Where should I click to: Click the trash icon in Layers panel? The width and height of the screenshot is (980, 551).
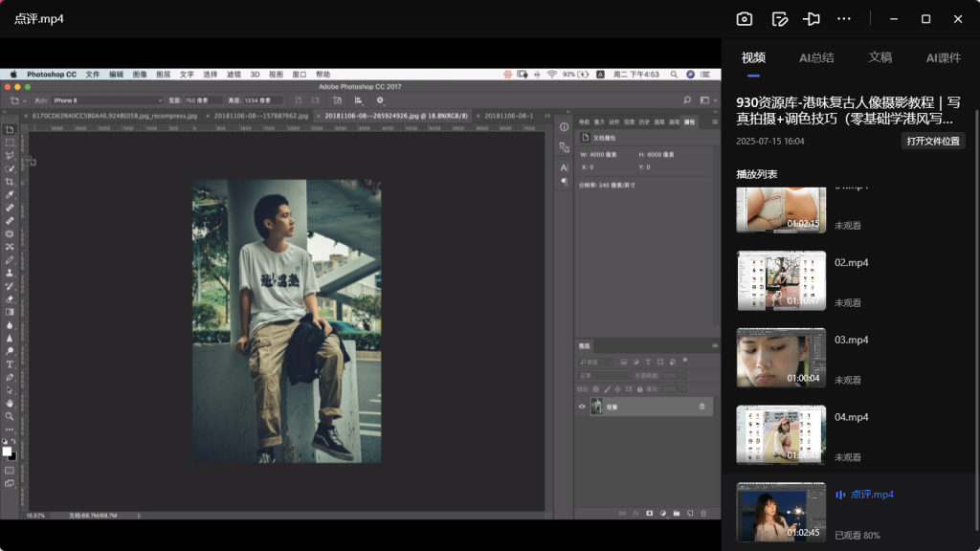[x=703, y=514]
